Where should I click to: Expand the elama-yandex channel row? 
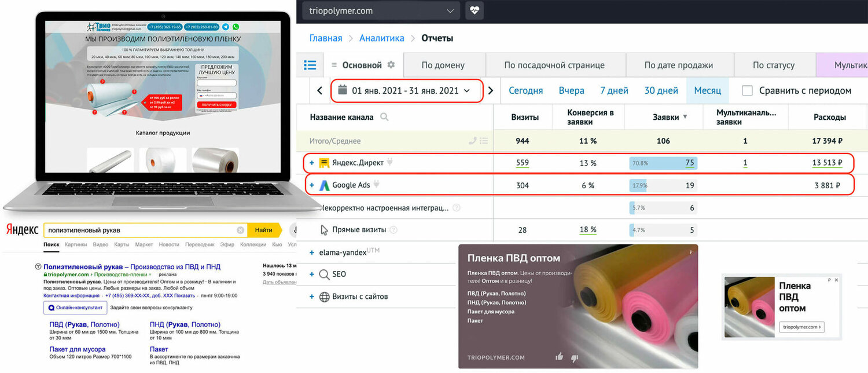312,253
